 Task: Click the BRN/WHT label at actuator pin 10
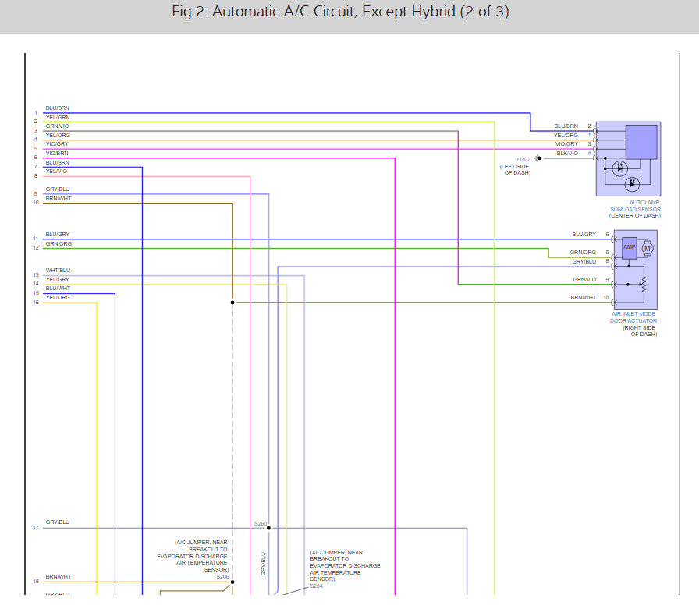583,297
